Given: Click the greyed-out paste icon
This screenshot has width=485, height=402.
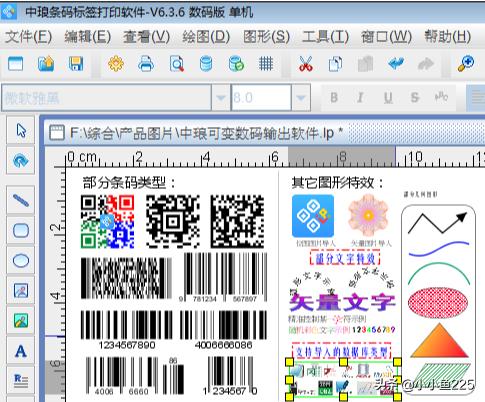Looking at the screenshot, I should tap(366, 64).
